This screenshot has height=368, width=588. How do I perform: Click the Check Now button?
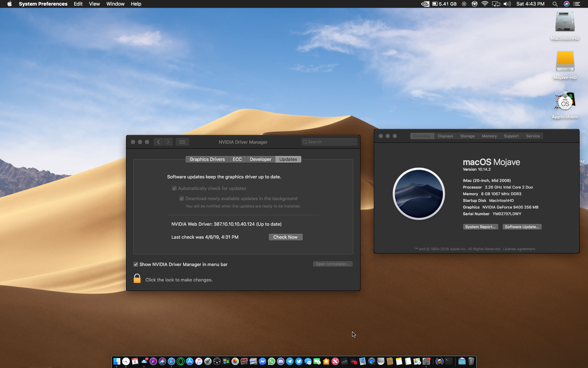(286, 237)
